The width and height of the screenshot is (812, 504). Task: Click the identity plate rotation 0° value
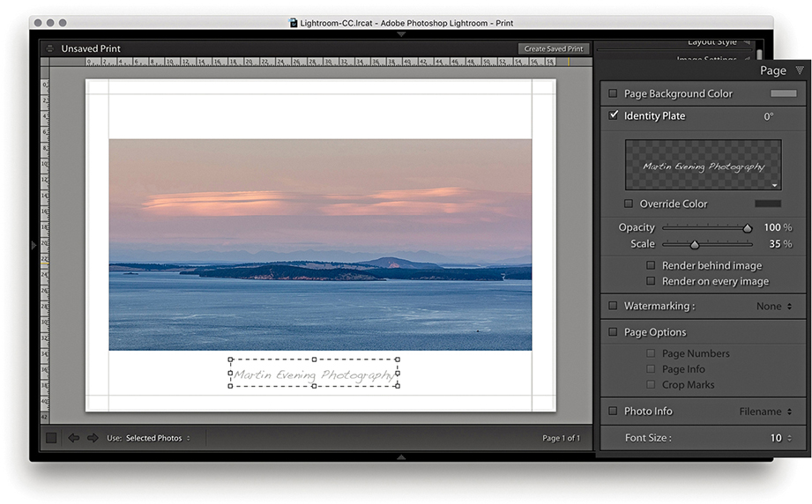(x=768, y=116)
